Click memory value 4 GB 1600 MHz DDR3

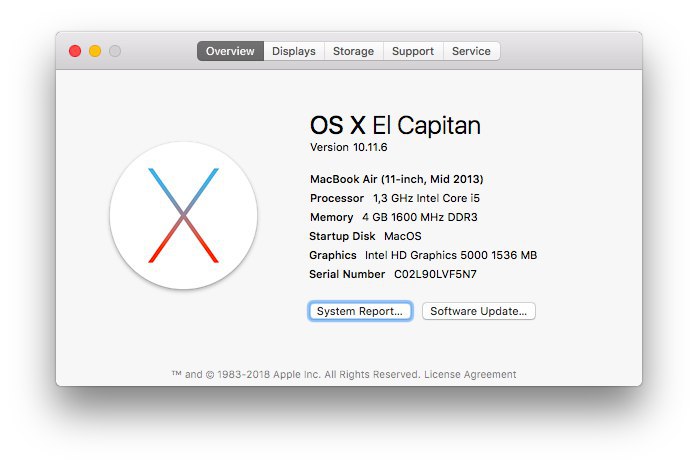coord(420,217)
